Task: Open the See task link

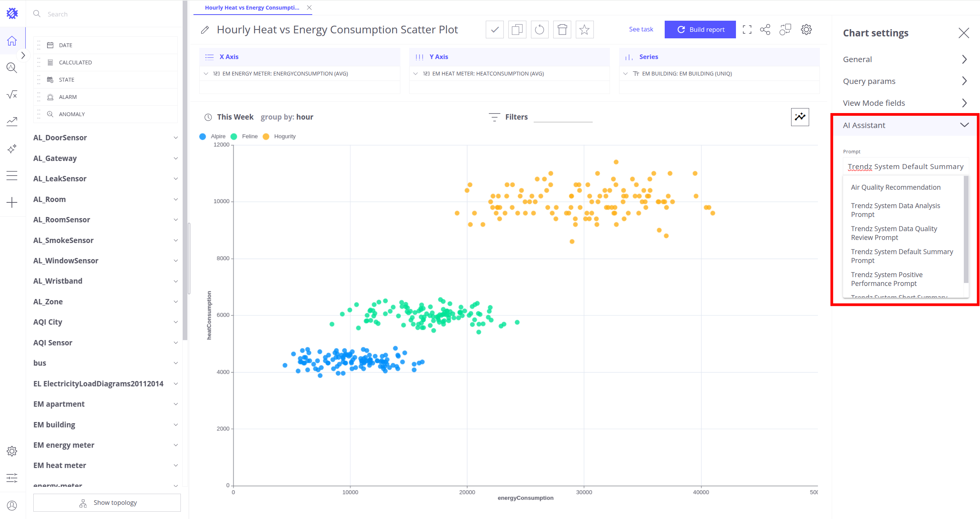Action: [x=641, y=29]
